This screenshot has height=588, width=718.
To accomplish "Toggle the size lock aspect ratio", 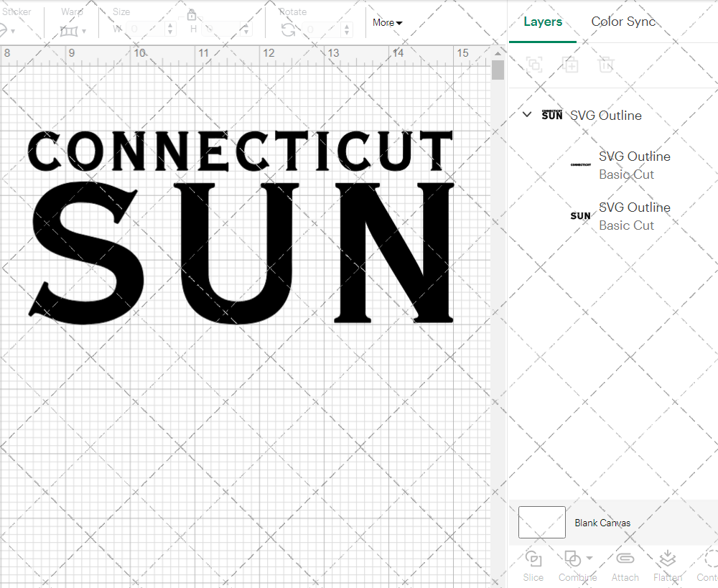I will click(192, 14).
